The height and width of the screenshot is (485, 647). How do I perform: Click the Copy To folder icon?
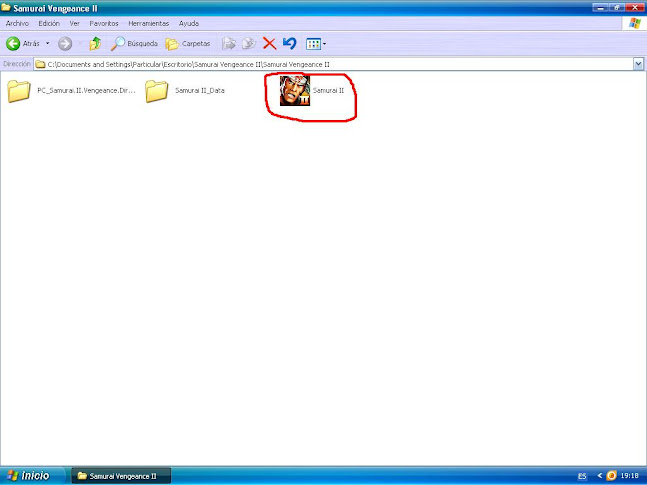click(x=249, y=43)
